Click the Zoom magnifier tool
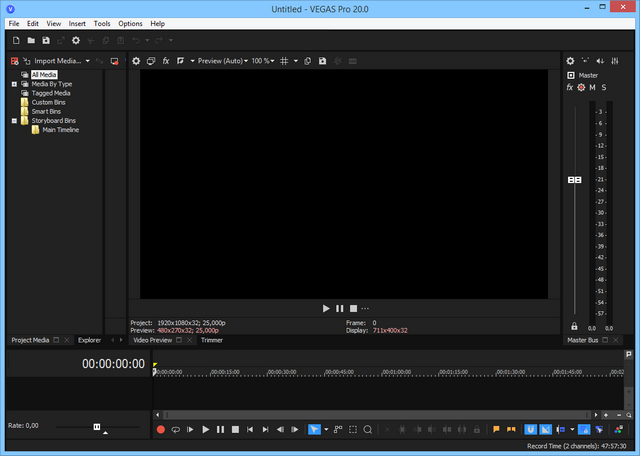The width and height of the screenshot is (640, 456). coord(368,429)
